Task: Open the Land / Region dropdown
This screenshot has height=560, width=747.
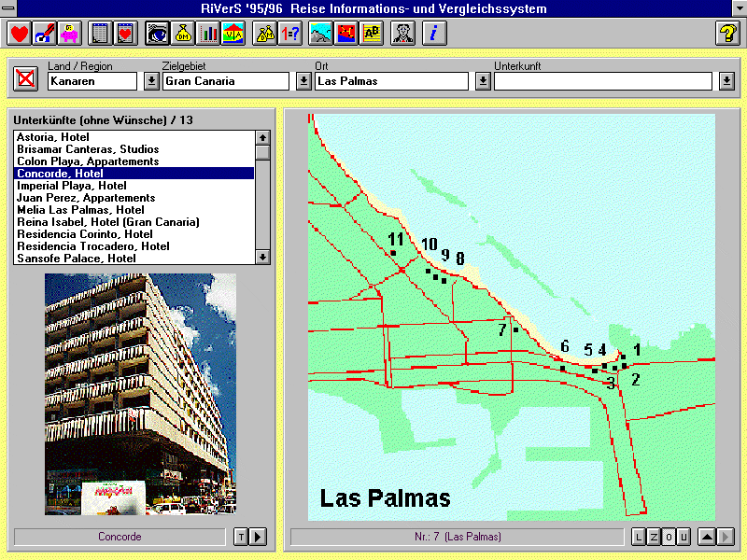Action: click(151, 81)
